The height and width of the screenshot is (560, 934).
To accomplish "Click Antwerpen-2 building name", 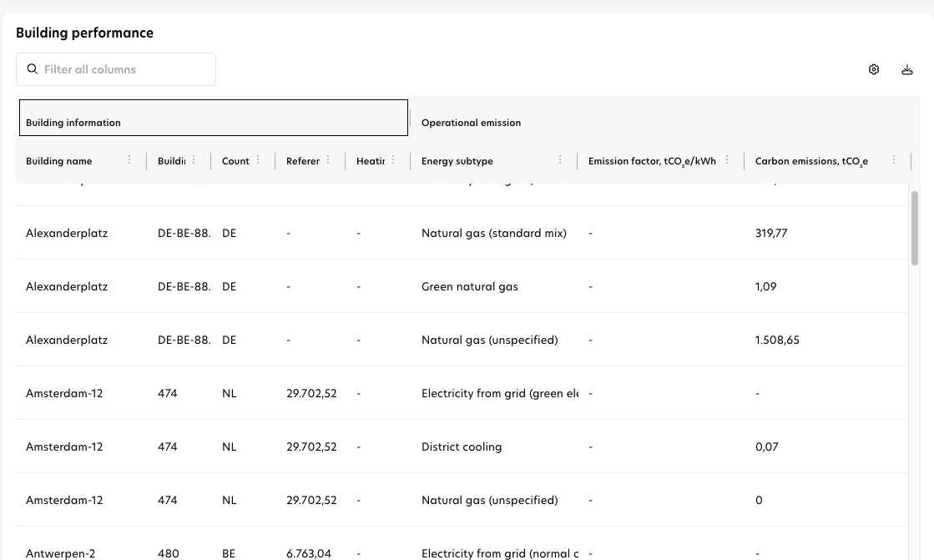I will point(60,553).
